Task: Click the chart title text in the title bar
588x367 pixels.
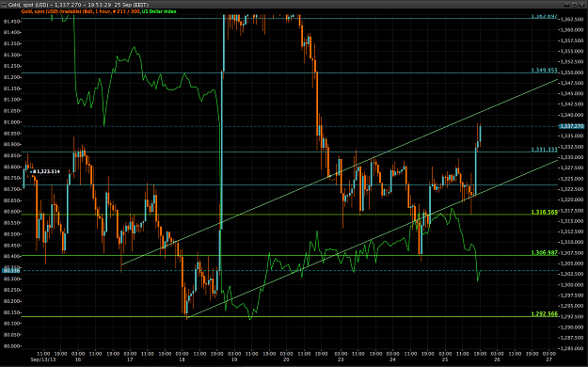Action: [x=78, y=5]
